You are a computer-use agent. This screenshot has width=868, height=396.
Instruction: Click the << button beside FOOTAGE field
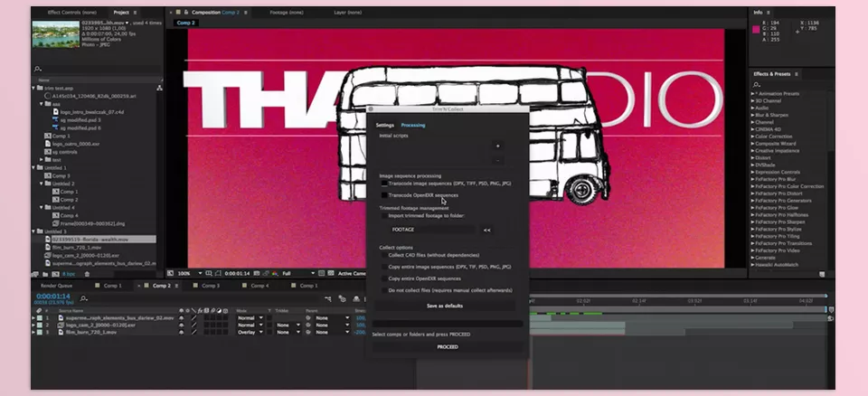tap(486, 230)
